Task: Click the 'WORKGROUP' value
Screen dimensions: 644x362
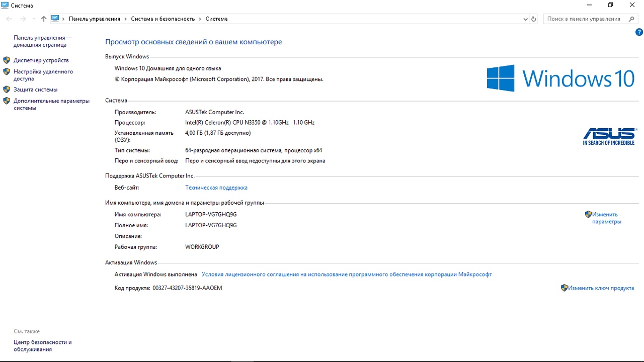Action: coord(202,247)
